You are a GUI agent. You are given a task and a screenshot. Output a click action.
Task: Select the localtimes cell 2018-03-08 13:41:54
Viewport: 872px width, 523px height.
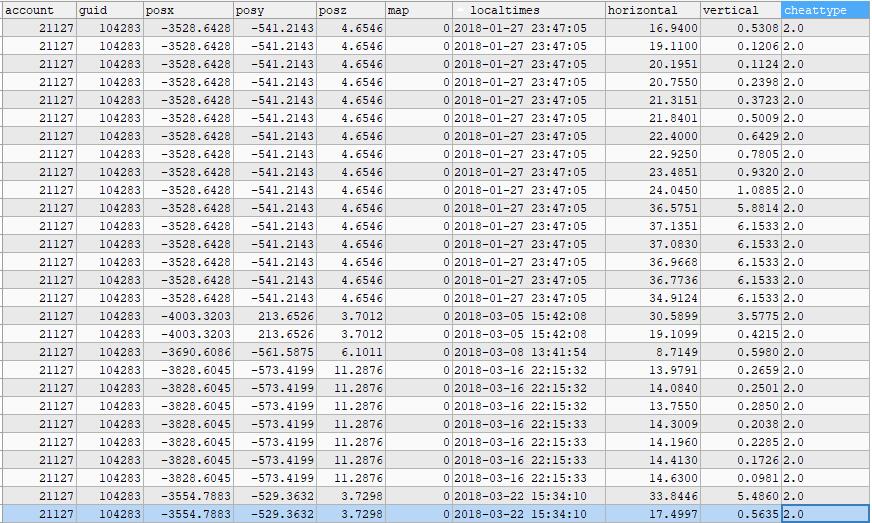tap(528, 352)
